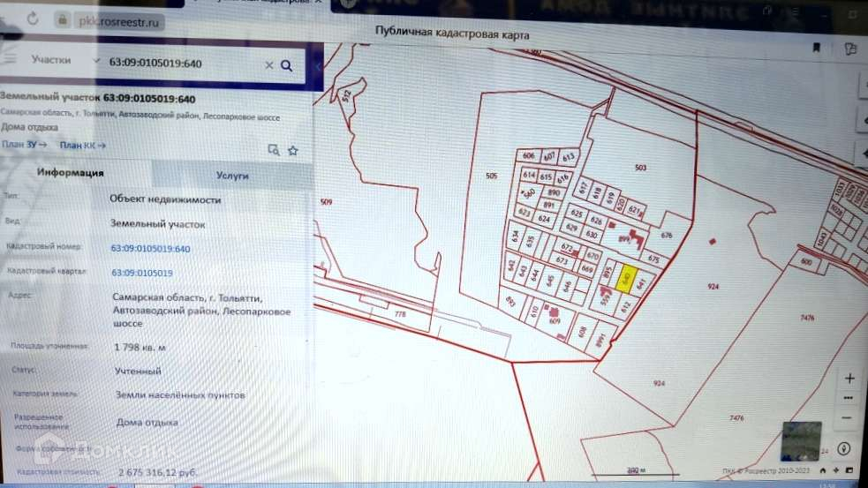
Task: Click the Публичная кадастровая карта title
Action: [452, 34]
